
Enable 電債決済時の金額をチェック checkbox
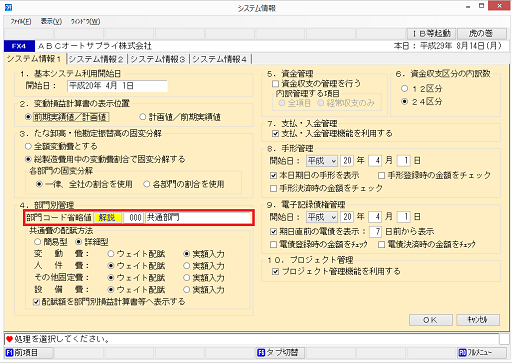tap(427, 245)
